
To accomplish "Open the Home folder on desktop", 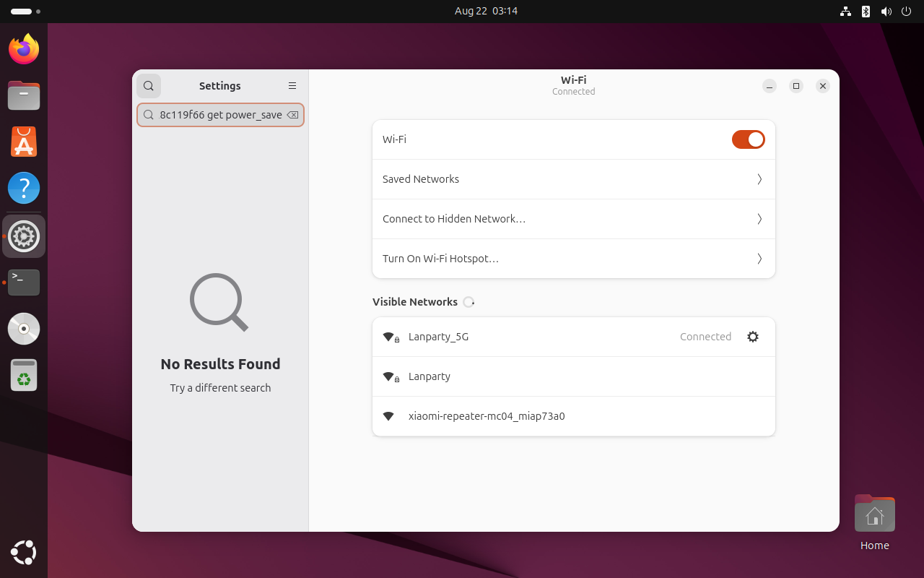I will click(875, 522).
